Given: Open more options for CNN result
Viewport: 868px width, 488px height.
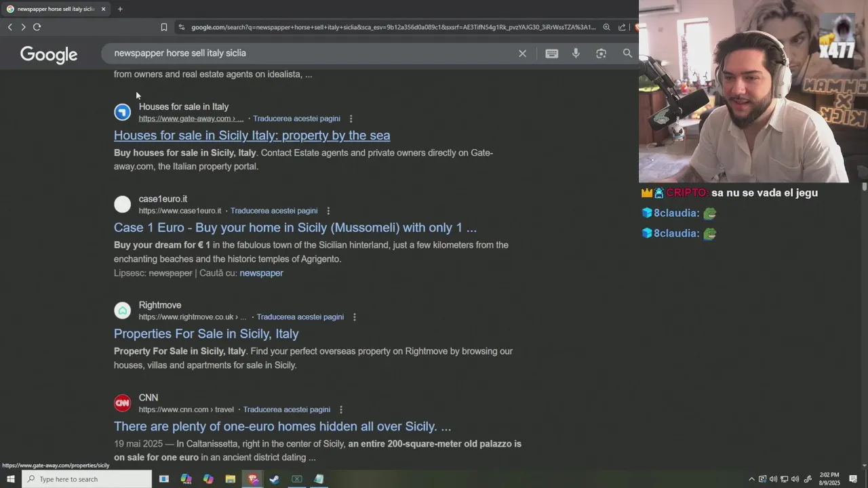Looking at the screenshot, I should (x=341, y=409).
